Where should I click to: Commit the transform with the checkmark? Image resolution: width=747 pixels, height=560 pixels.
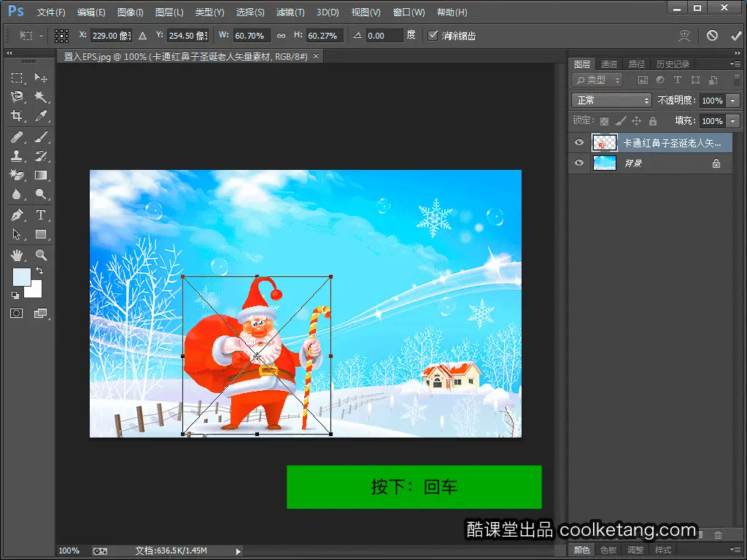click(736, 36)
